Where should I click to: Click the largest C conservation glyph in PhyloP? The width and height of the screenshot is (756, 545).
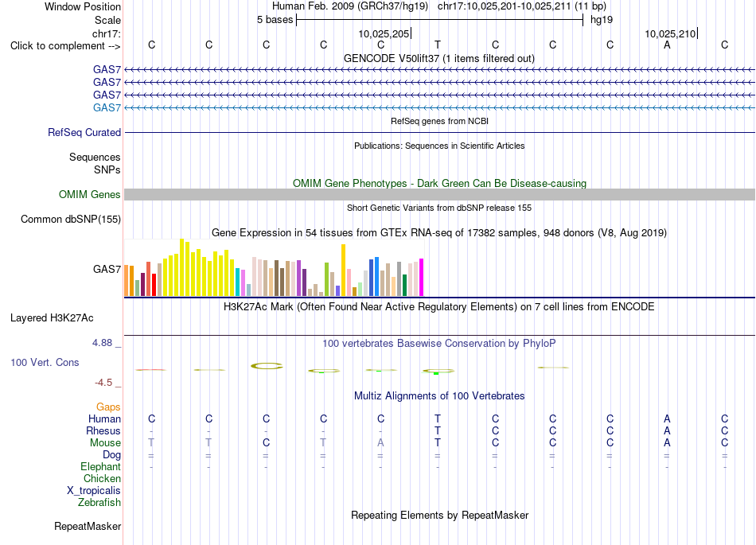[x=267, y=366]
